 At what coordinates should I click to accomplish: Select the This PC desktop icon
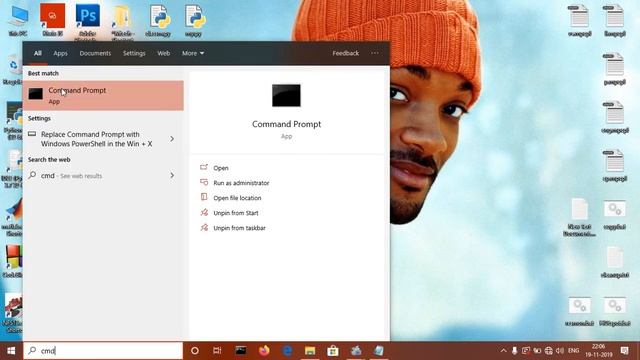point(18,21)
